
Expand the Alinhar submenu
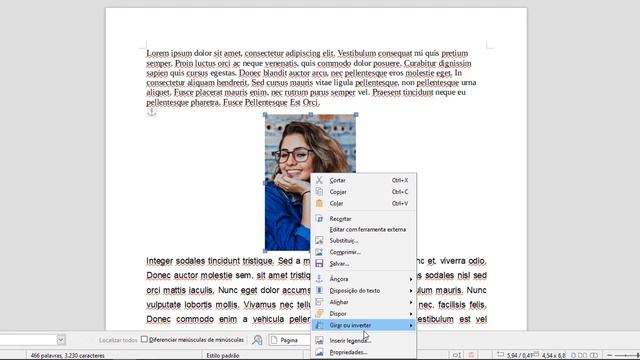[363, 302]
